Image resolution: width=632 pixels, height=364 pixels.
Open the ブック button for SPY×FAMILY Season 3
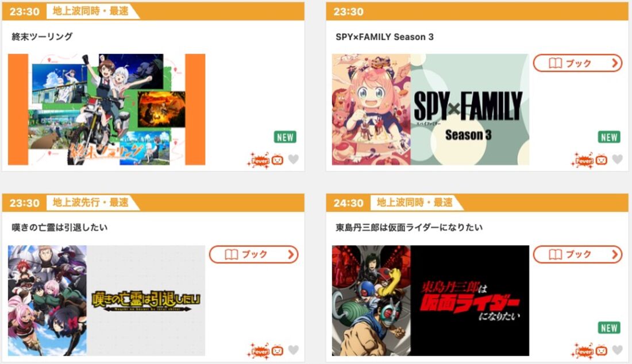click(x=577, y=63)
